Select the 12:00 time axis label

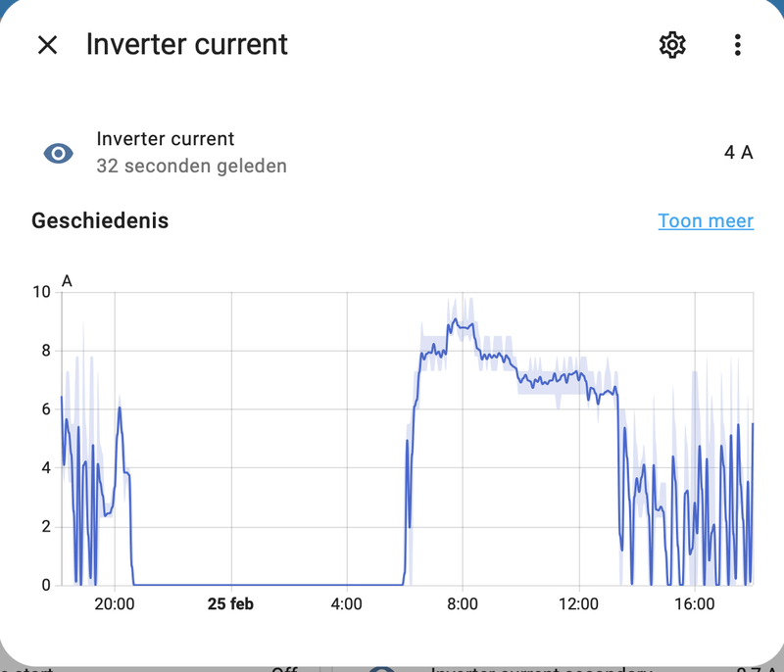[578, 604]
